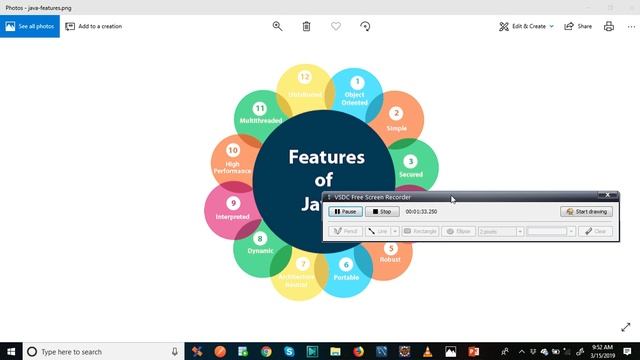This screenshot has height=360, width=640.
Task: Open the Windows Start menu
Action: point(11,351)
